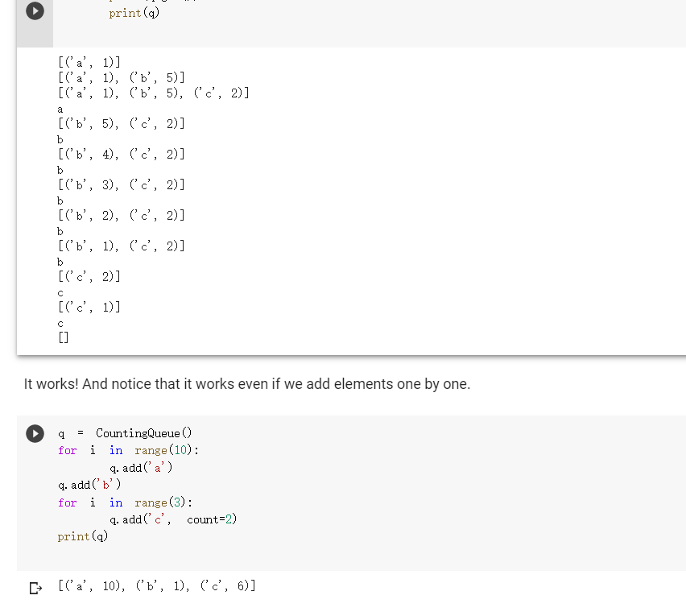
Task: Click output line [('c', 1)]
Action: coord(89,307)
